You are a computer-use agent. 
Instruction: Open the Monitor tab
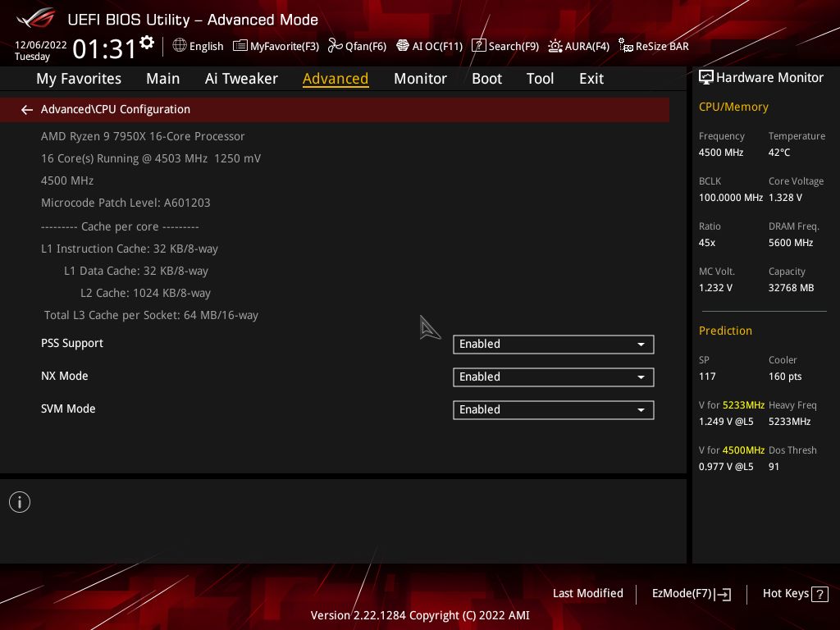click(x=420, y=79)
